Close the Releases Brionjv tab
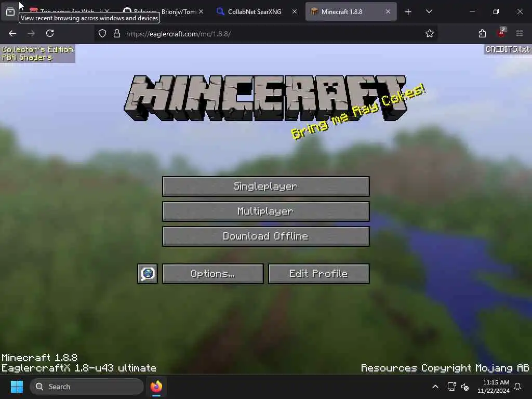Screen dimensions: 532x399 201,11
